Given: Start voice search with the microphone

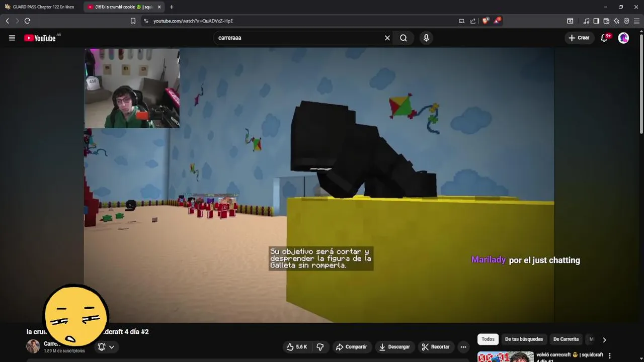Looking at the screenshot, I should pos(426,38).
